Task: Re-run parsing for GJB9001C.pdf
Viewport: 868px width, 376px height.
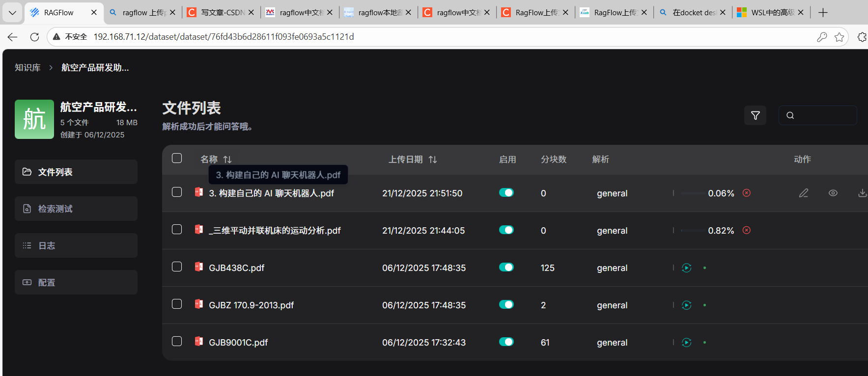Action: pos(687,343)
